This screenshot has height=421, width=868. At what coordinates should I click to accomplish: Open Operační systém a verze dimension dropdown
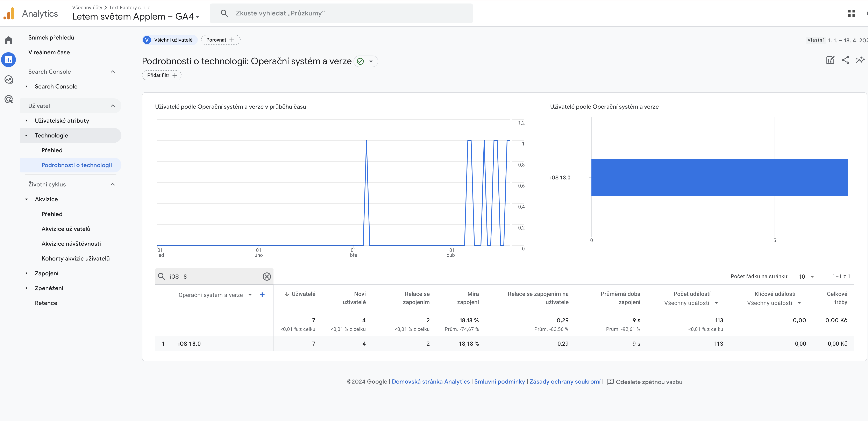click(250, 295)
